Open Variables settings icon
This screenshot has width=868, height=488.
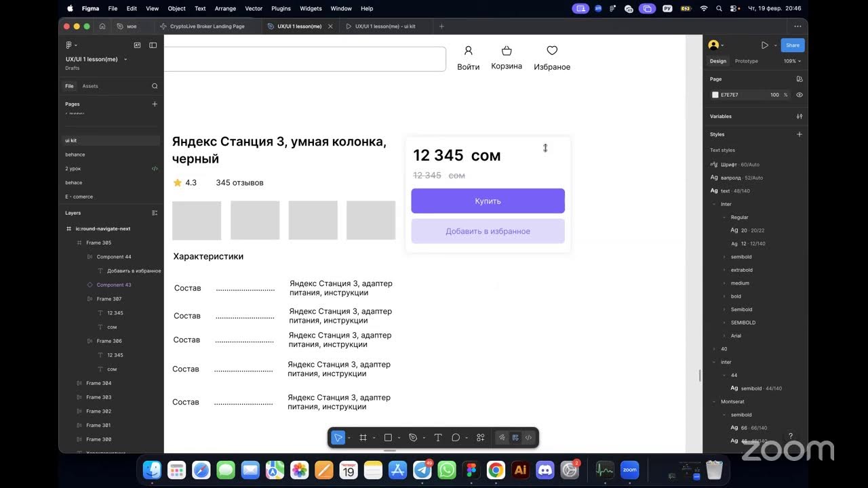800,117
